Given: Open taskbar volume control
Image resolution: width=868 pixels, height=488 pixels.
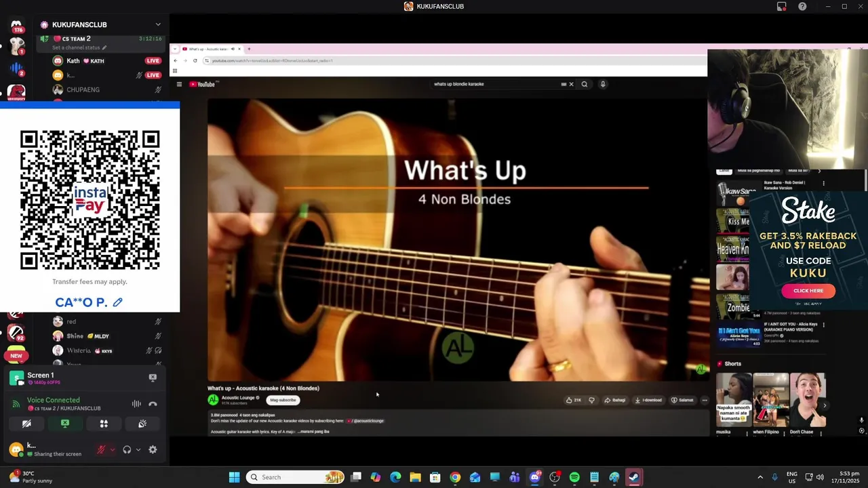Looking at the screenshot, I should coord(820,477).
